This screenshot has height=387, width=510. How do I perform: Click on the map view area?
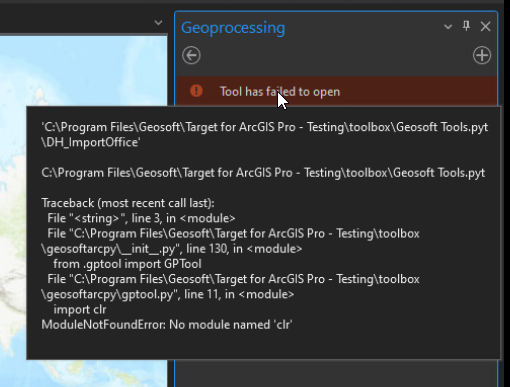coord(83,72)
